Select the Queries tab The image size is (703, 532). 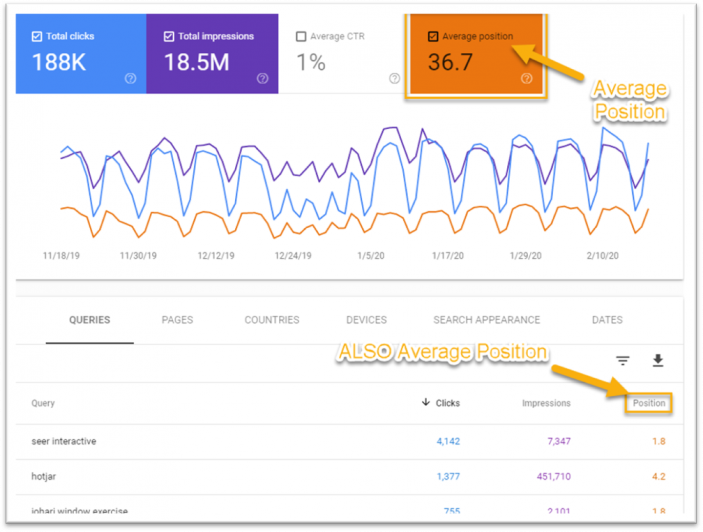90,320
